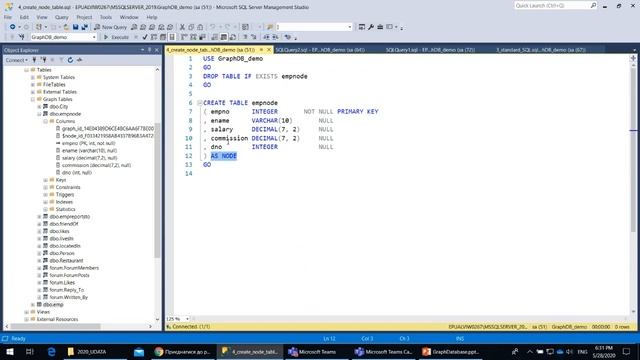
Task: Click Quick Launch magnifier icon
Action: click(593, 5)
